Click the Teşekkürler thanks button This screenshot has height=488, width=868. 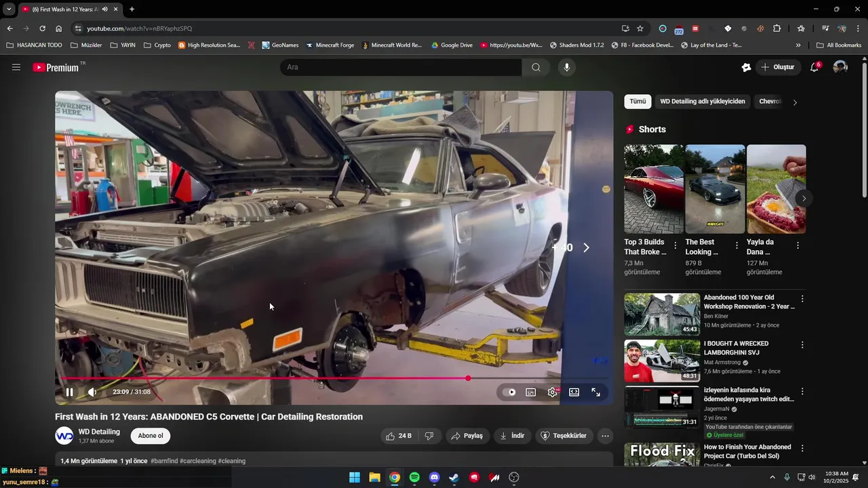(564, 436)
